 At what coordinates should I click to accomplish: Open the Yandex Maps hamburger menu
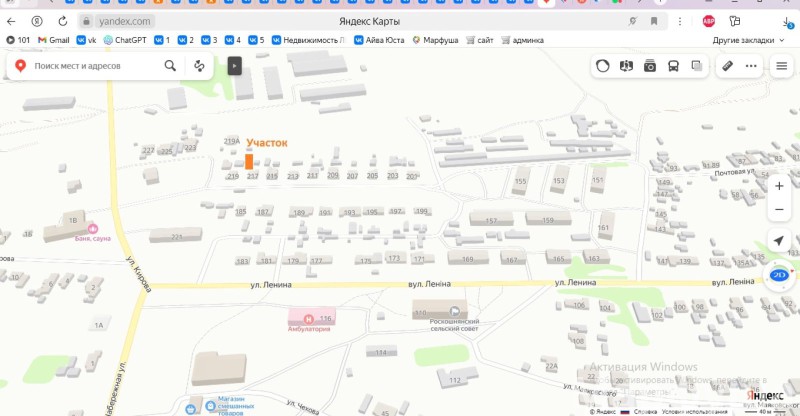tap(780, 66)
